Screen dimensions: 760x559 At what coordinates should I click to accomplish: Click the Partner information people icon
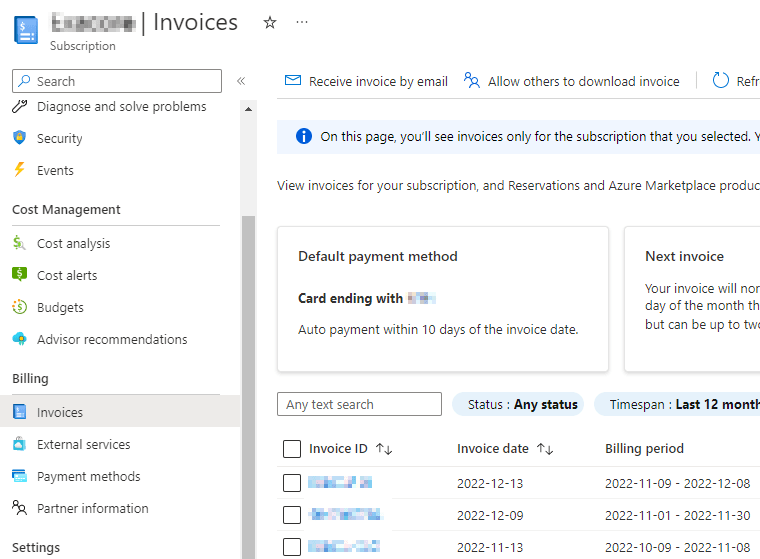pyautogui.click(x=19, y=508)
